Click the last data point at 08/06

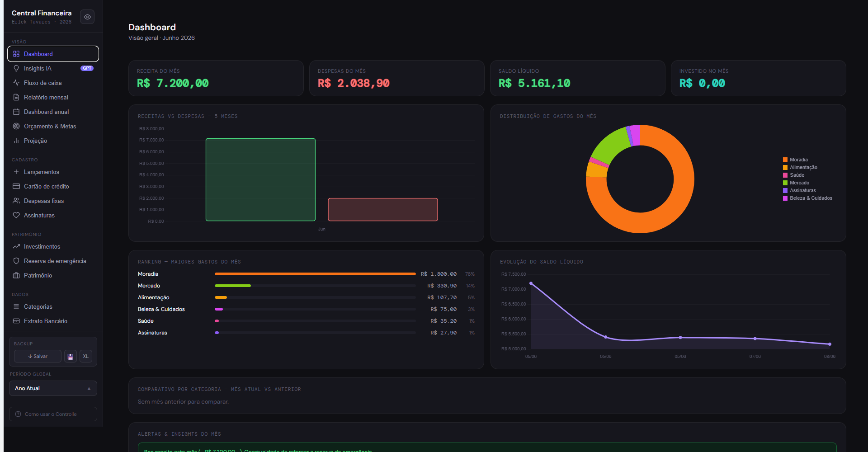coord(830,344)
